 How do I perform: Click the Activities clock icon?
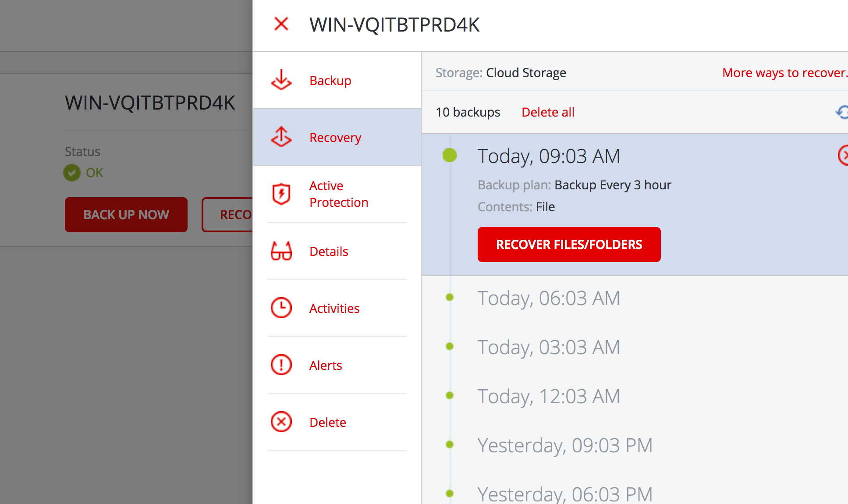pyautogui.click(x=281, y=308)
